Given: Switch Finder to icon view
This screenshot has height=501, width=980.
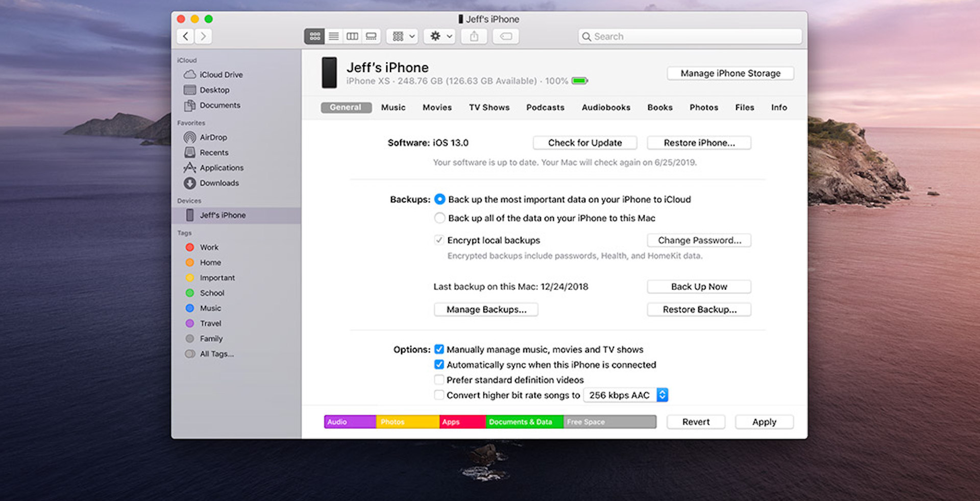Looking at the screenshot, I should tap(314, 36).
